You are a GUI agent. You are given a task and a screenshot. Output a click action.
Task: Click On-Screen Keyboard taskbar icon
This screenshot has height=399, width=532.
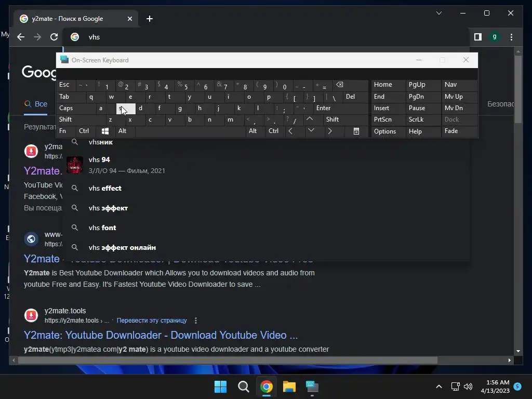tap(312, 387)
